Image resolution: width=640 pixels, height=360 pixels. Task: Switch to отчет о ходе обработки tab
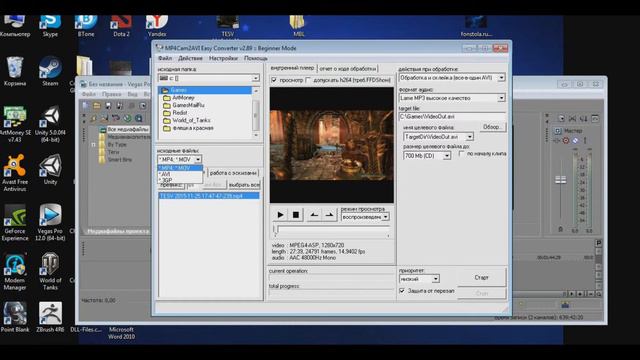347,69
